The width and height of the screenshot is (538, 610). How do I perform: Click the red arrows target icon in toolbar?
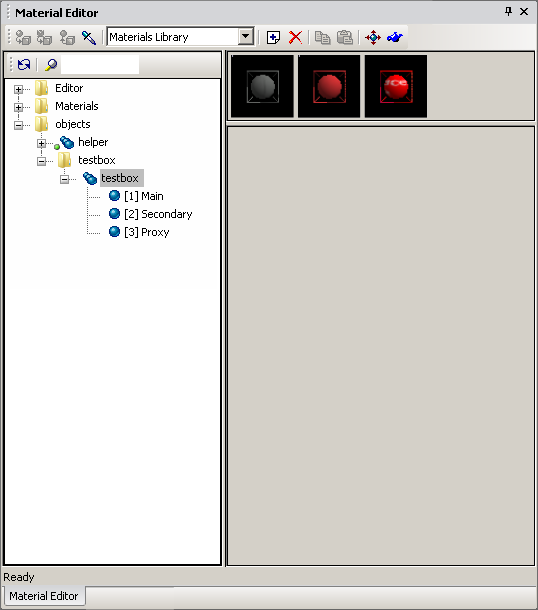[x=373, y=37]
